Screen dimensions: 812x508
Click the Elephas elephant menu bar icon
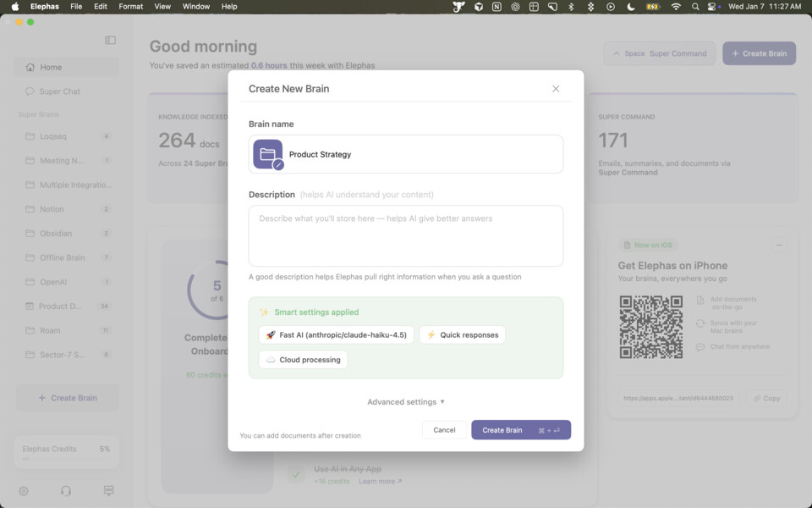[458, 7]
